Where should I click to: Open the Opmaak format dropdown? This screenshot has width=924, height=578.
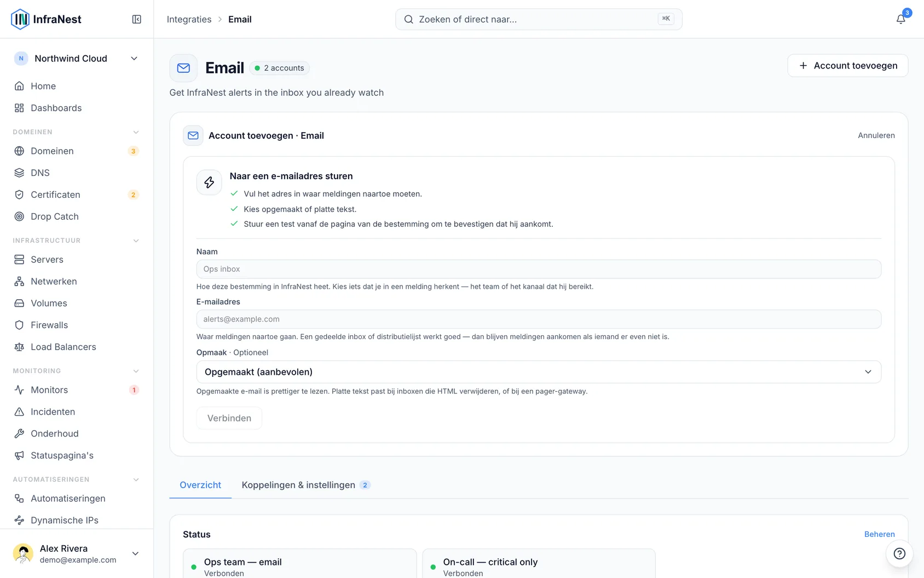point(539,372)
